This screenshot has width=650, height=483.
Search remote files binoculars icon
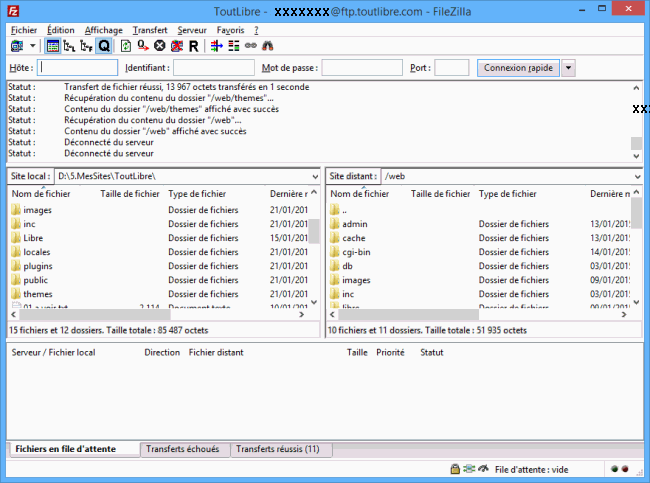pos(268,46)
